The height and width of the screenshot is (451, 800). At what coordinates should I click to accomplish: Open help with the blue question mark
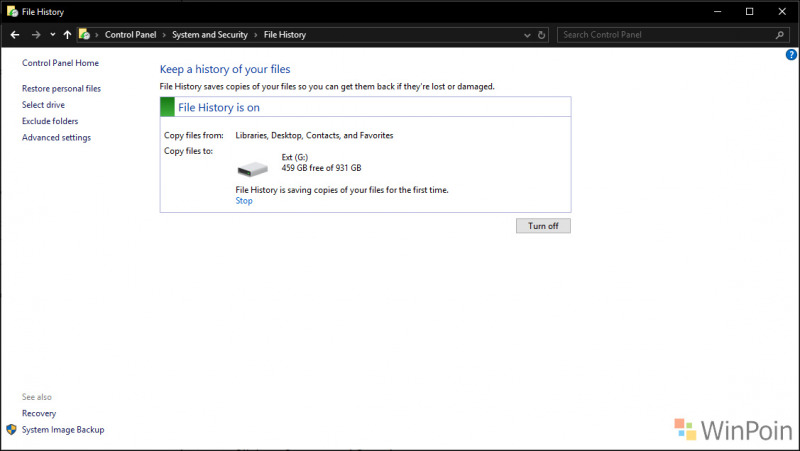pyautogui.click(x=791, y=55)
